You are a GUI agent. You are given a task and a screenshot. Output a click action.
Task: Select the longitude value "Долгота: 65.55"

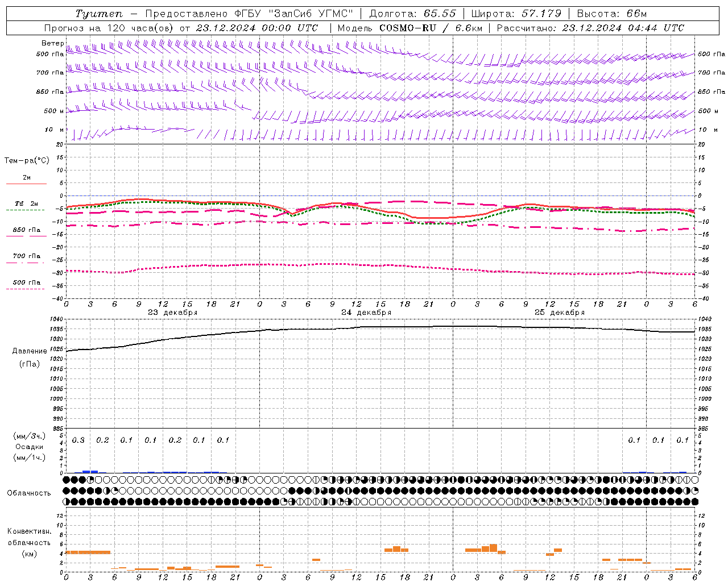tap(412, 14)
